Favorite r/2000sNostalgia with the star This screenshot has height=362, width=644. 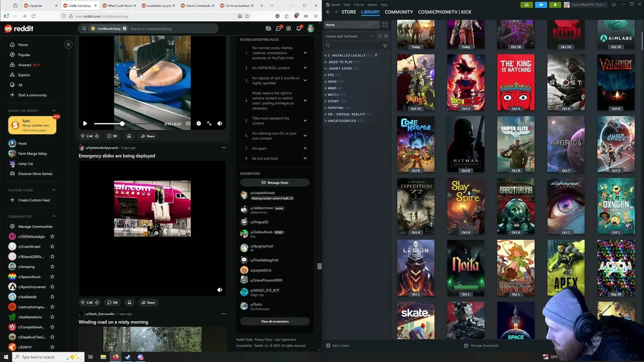click(52, 237)
